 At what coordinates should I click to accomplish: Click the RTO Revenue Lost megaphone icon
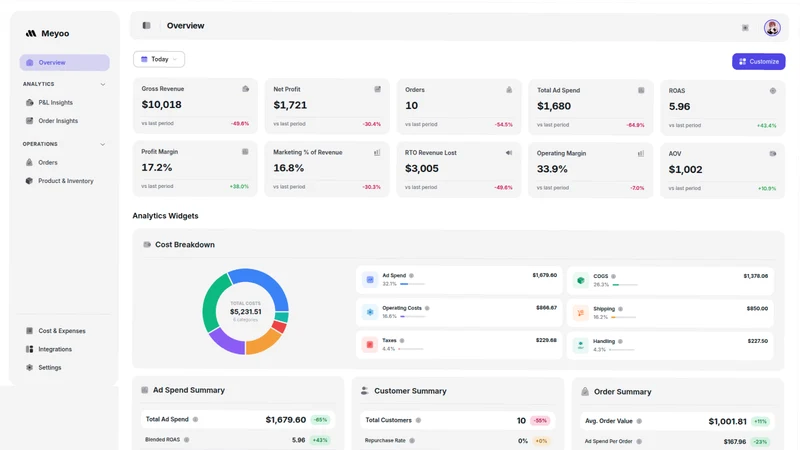509,153
